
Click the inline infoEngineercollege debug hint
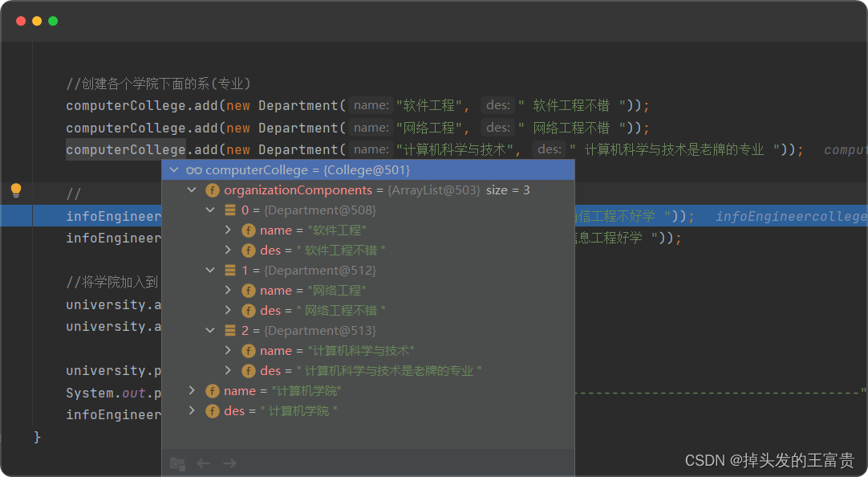(x=791, y=216)
